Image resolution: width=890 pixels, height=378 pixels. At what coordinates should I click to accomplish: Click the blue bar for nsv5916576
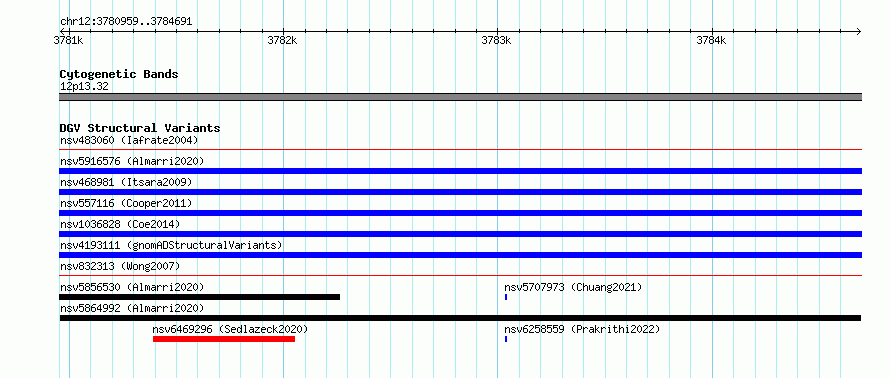[460, 171]
